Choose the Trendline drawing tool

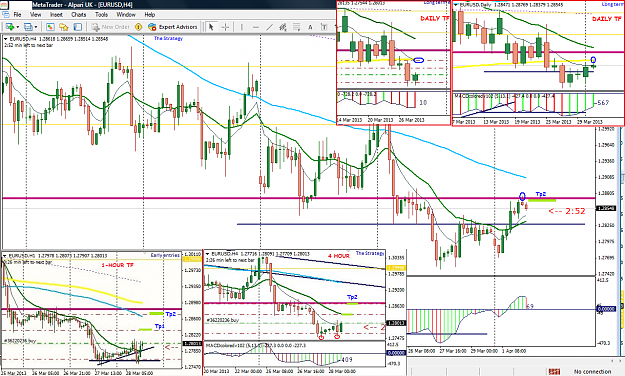270,27
